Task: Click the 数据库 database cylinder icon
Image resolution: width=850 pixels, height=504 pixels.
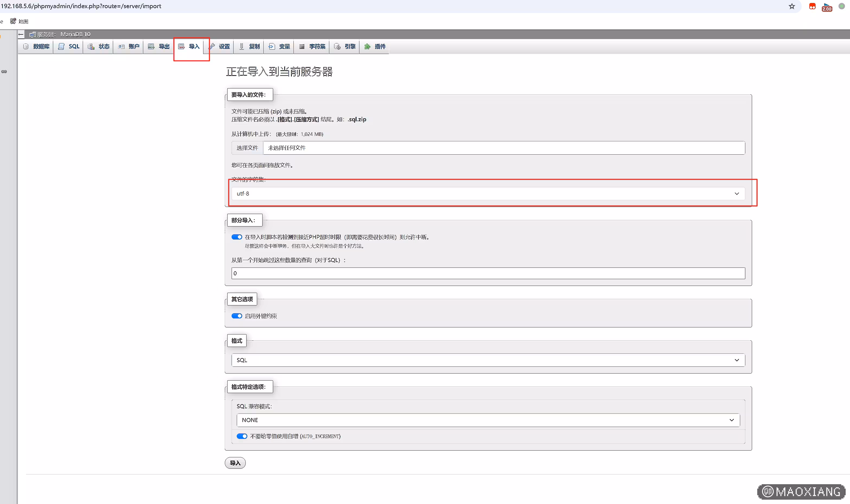Action: (x=26, y=47)
